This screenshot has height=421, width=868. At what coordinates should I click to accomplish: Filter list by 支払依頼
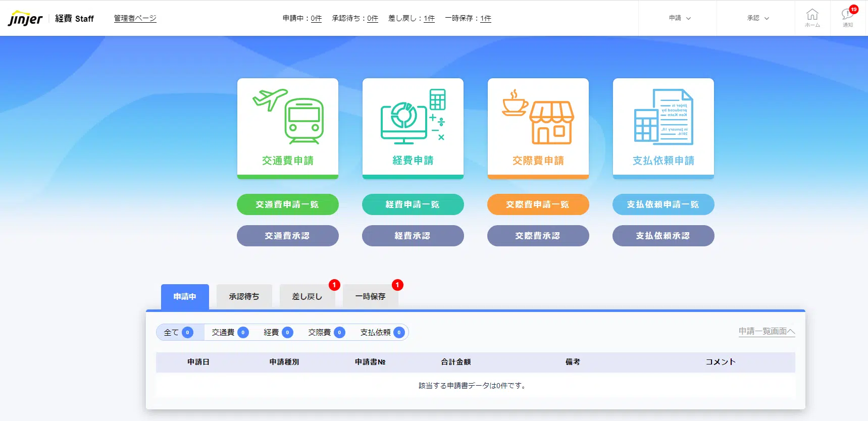coord(382,332)
